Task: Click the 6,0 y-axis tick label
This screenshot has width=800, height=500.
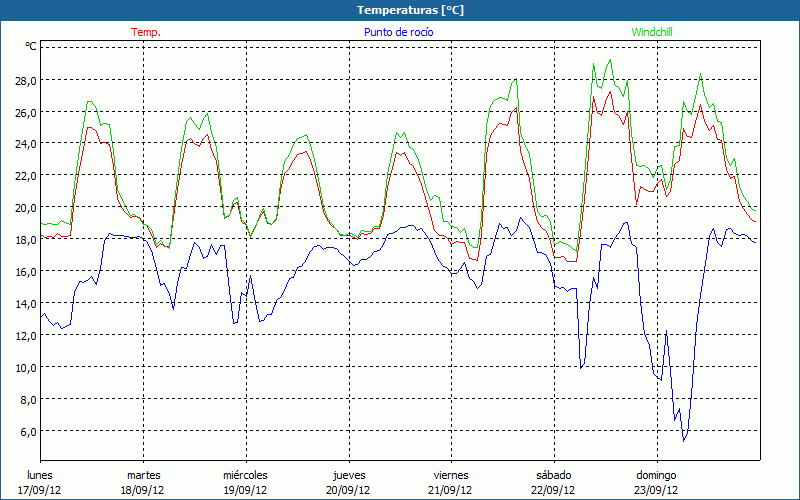Action: click(x=28, y=431)
